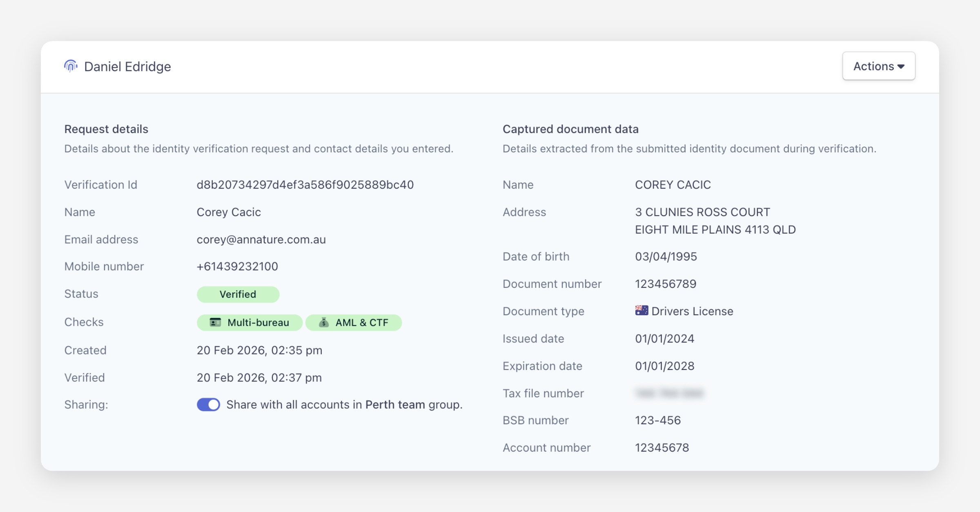Click the ID card icon in Multi-bureau badge
Screen dimensions: 980x512
tap(215, 323)
